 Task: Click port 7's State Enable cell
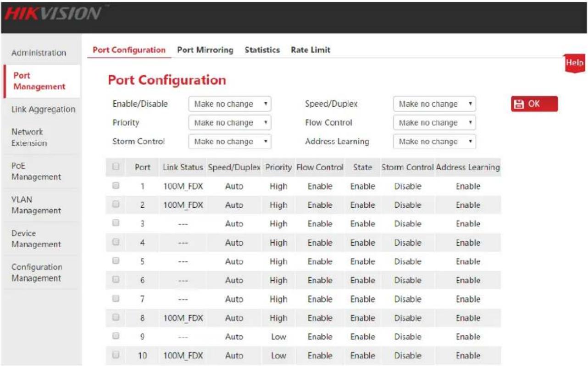362,299
